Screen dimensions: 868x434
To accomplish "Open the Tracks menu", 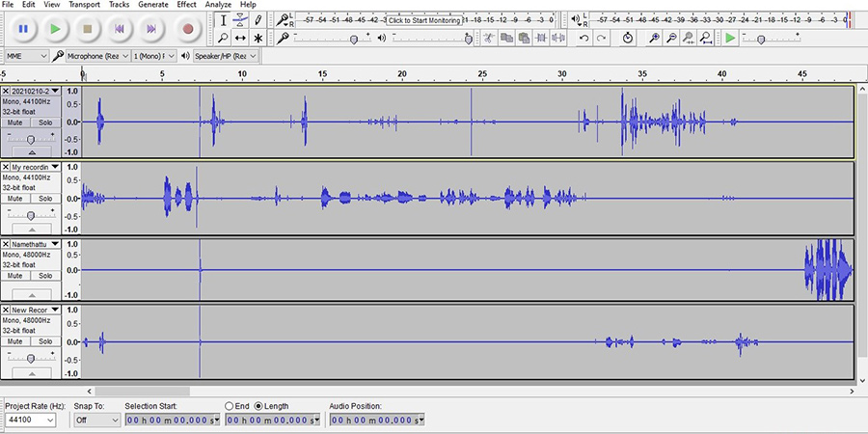I will click(119, 5).
